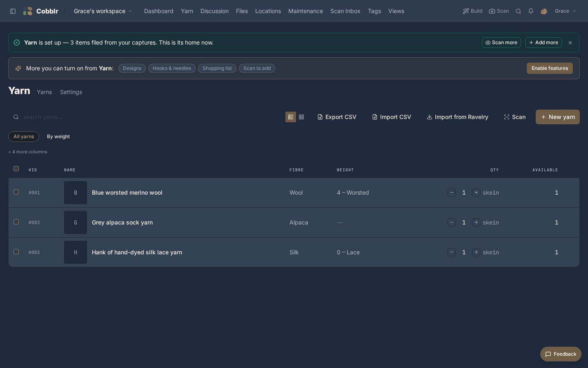
Task: Open Maintenance in the nav
Action: click(x=305, y=11)
